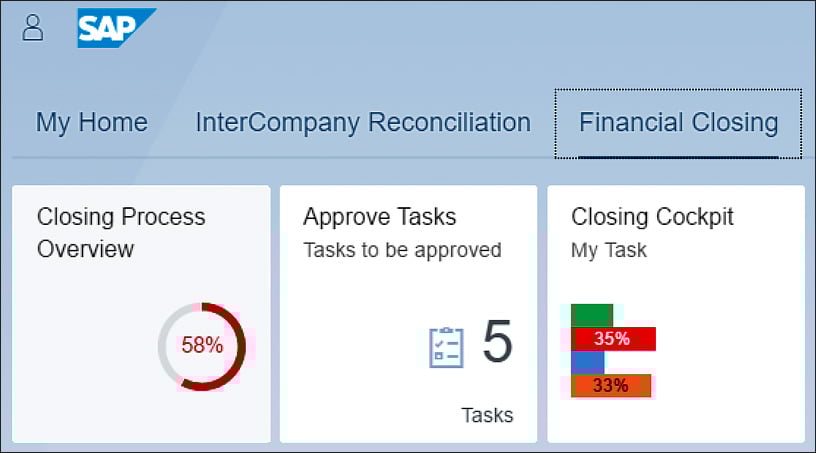Click the 58% radial progress chart

click(202, 346)
